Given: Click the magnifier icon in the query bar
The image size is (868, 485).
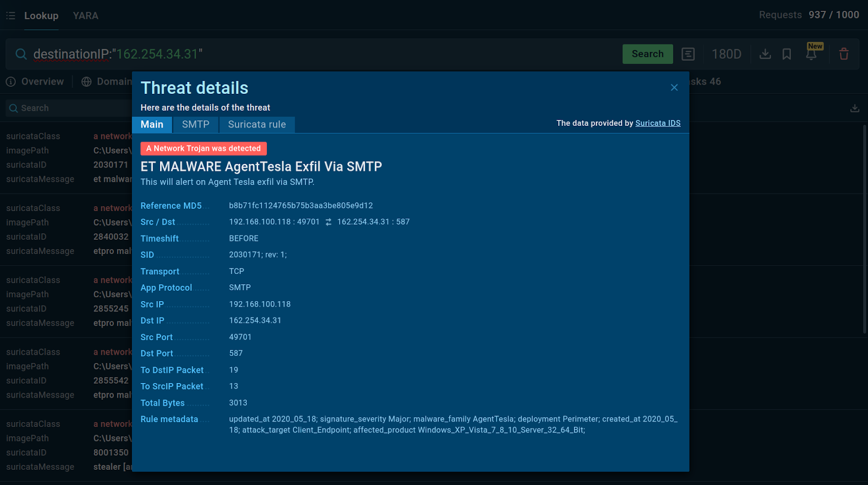Looking at the screenshot, I should coord(21,54).
